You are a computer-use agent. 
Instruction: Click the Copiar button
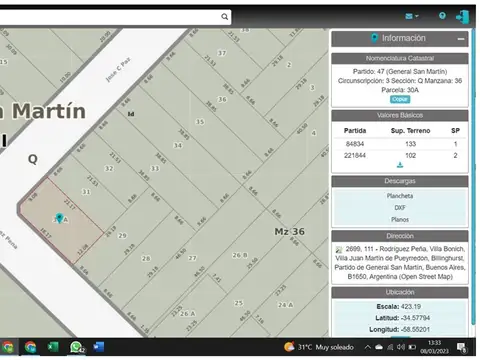coord(400,99)
